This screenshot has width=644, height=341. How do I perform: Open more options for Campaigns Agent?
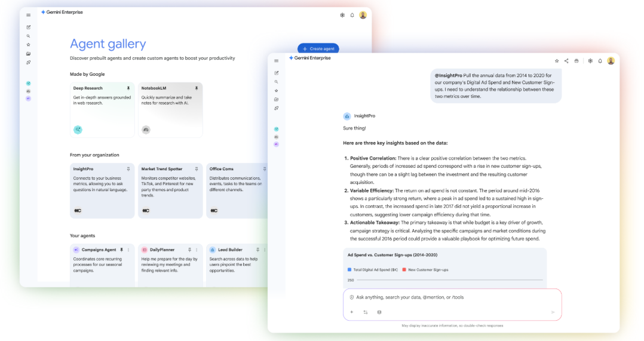[x=128, y=250]
